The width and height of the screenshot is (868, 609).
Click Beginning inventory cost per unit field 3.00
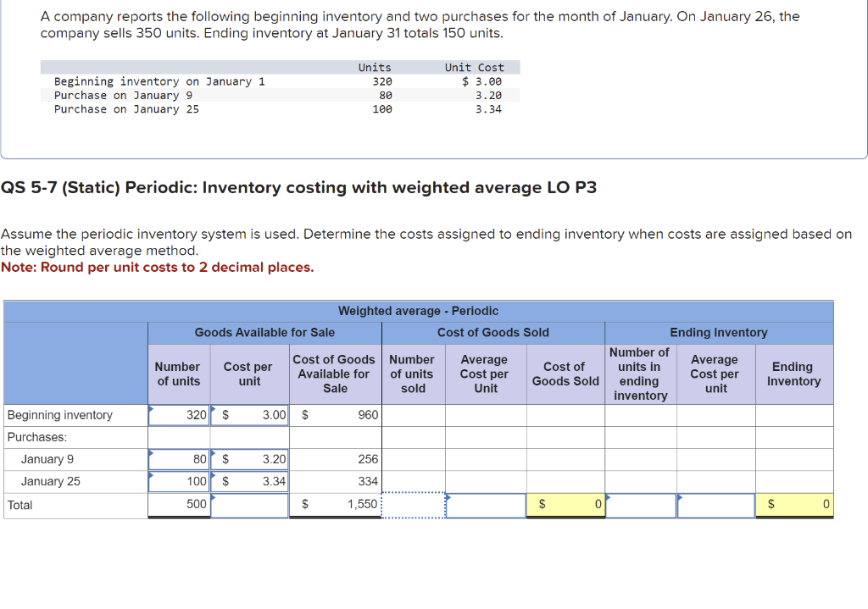250,415
